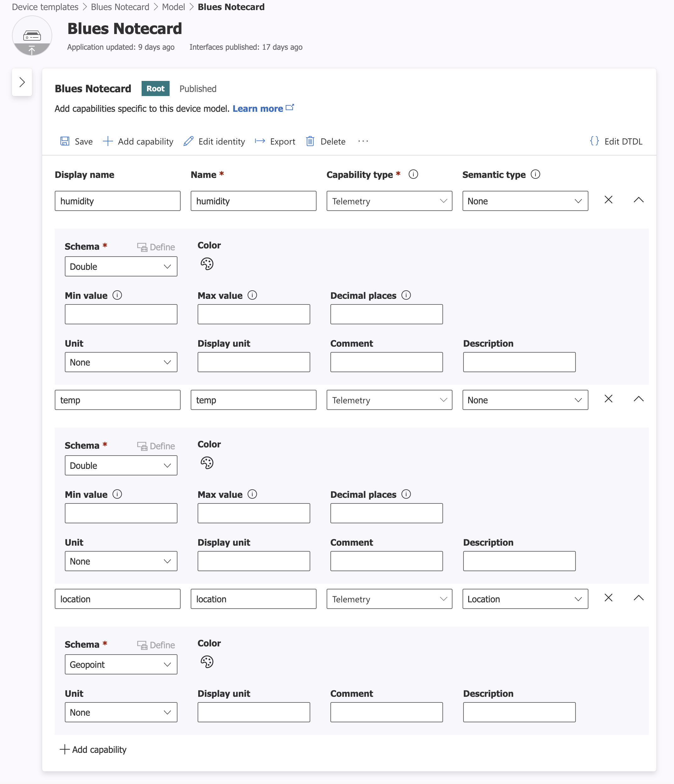The height and width of the screenshot is (784, 674).
Task: Click humidity Decimal places info icon
Action: coord(406,295)
